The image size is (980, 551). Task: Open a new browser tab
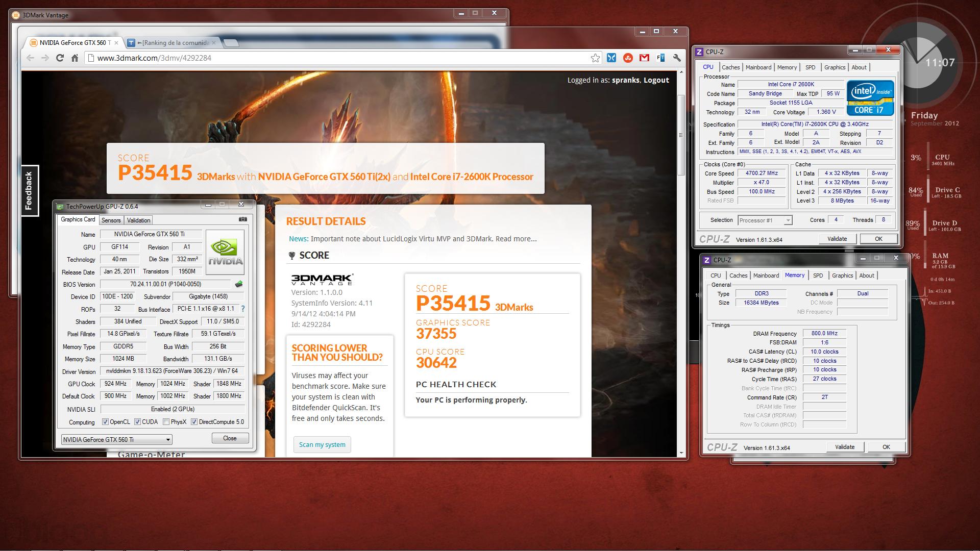pos(231,43)
